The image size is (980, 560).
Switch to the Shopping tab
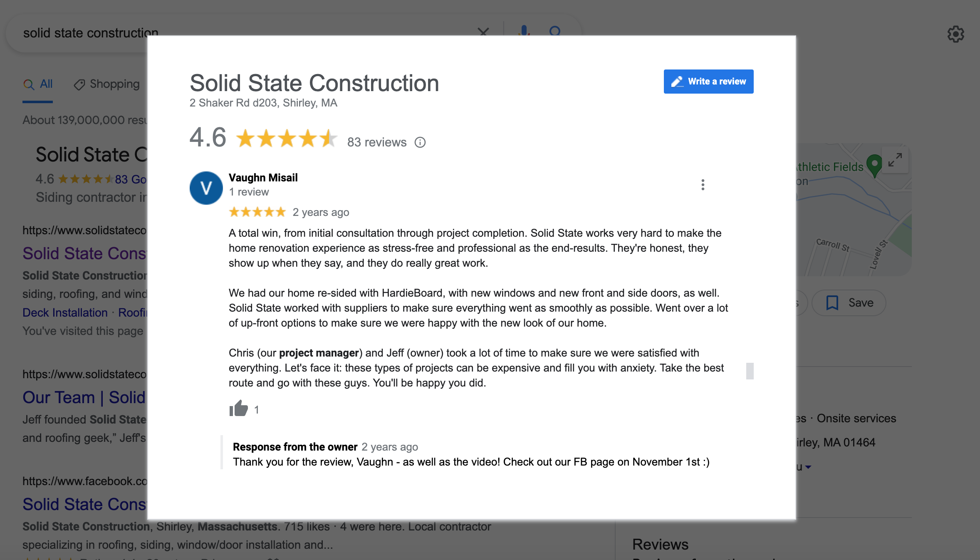[x=107, y=84]
